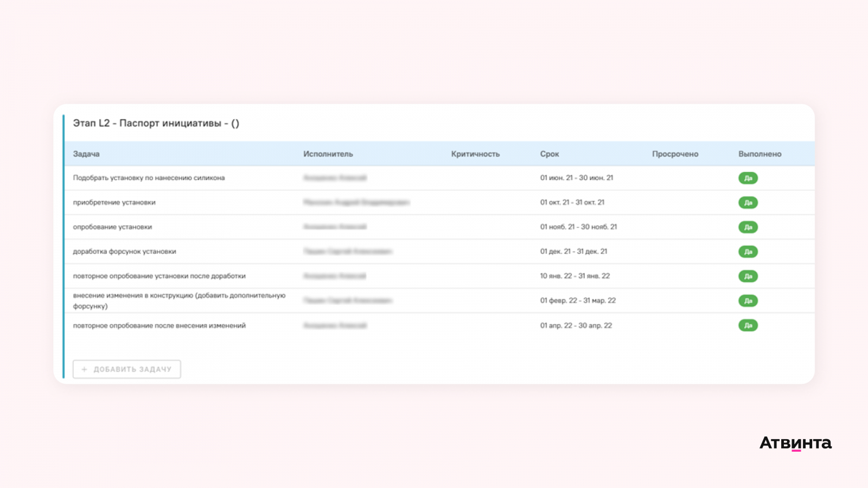Click the Срок column header
Image resolution: width=868 pixels, height=488 pixels.
coord(550,154)
